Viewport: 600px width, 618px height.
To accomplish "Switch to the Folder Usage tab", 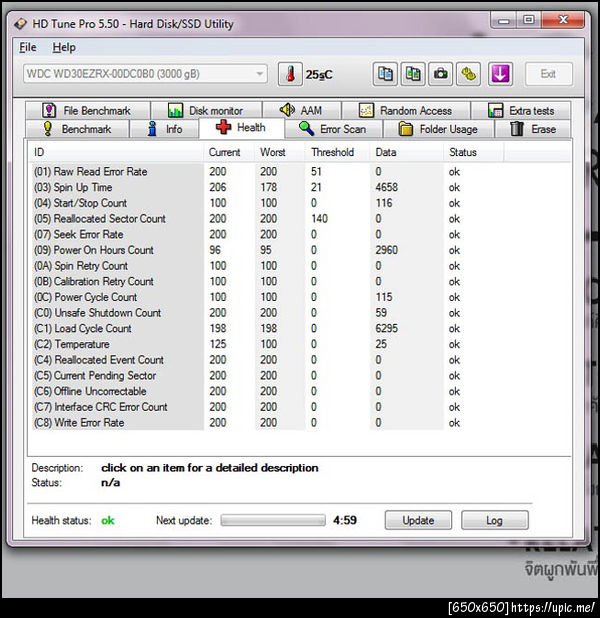I will (x=438, y=129).
